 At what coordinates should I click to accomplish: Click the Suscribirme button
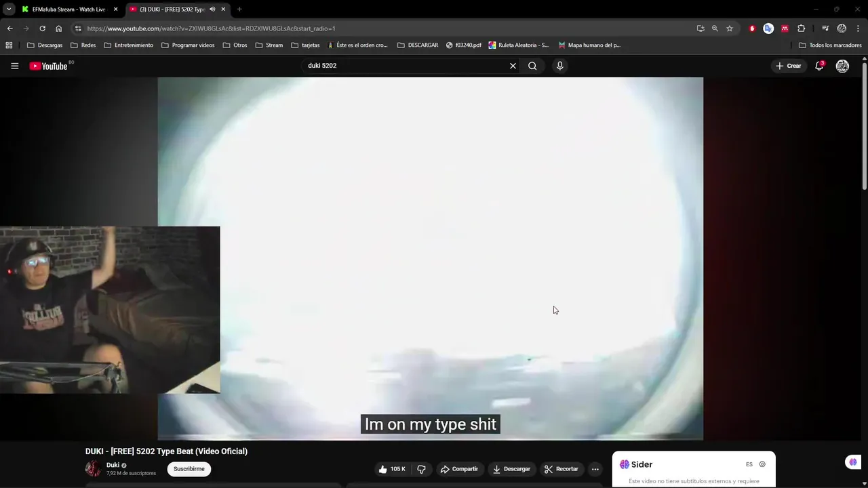[189, 469]
